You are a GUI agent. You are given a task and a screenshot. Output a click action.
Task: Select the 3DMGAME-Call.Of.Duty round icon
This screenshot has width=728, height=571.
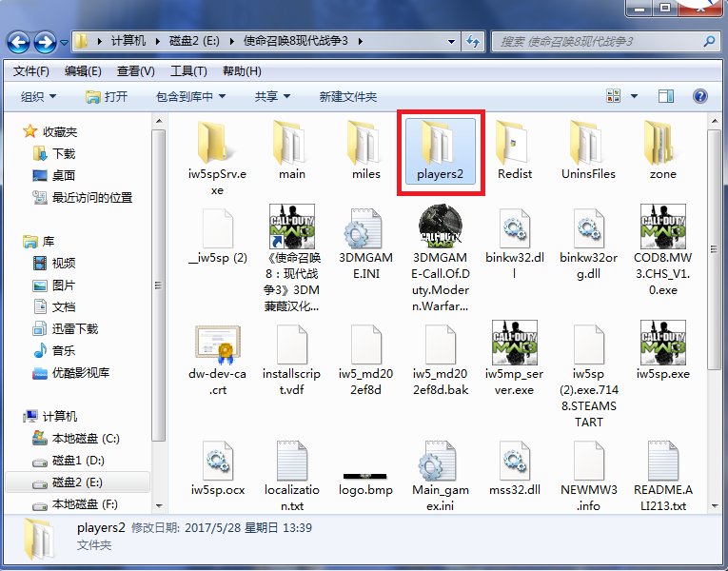pyautogui.click(x=441, y=226)
